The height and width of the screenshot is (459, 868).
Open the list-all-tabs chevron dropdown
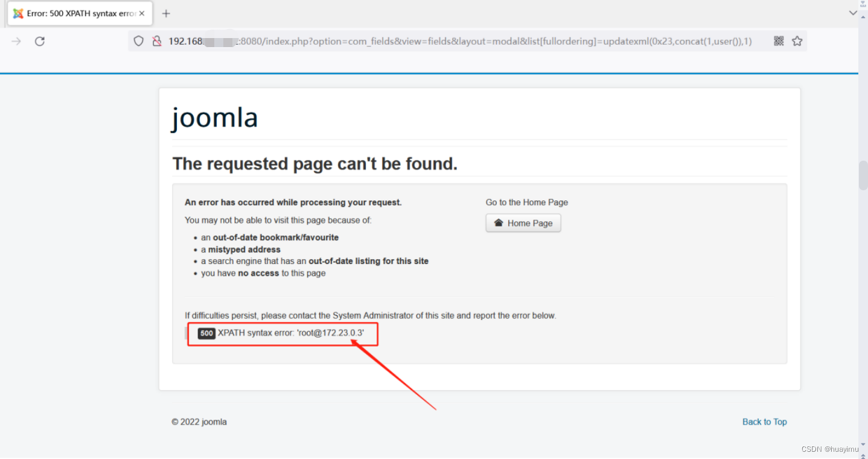pyautogui.click(x=852, y=12)
